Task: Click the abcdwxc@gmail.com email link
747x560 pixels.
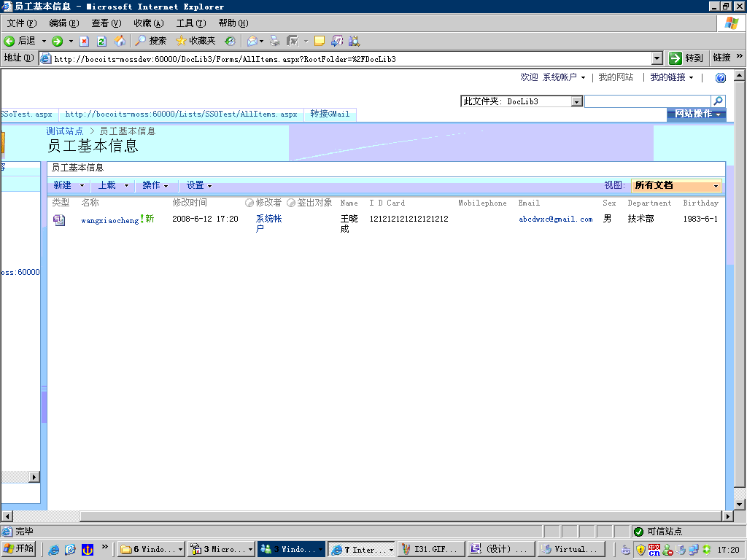Action: click(555, 219)
